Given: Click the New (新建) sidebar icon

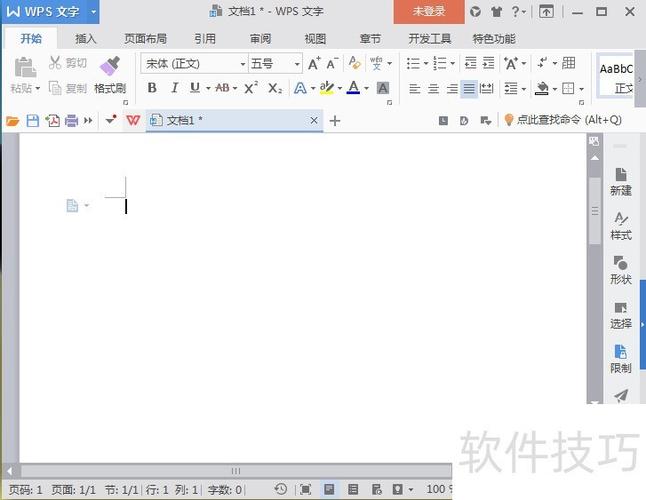Looking at the screenshot, I should (x=620, y=181).
